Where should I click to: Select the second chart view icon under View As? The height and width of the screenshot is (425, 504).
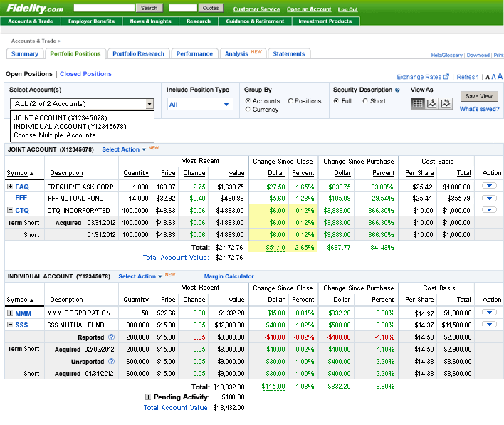click(432, 104)
